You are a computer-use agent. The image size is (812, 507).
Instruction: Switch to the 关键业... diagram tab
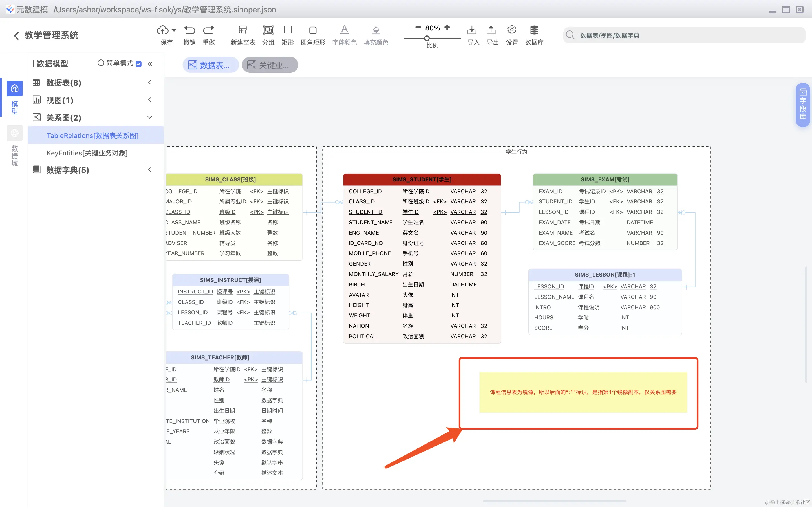point(270,65)
